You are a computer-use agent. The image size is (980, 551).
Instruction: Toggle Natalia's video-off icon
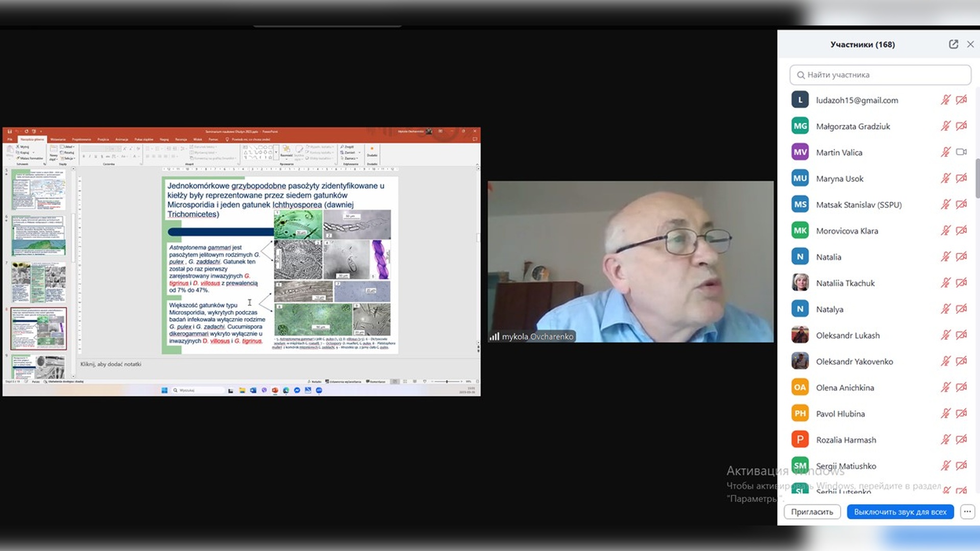pyautogui.click(x=961, y=257)
